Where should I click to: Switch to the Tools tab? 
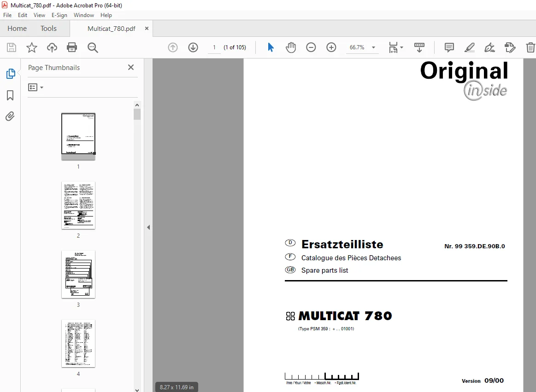pos(48,29)
